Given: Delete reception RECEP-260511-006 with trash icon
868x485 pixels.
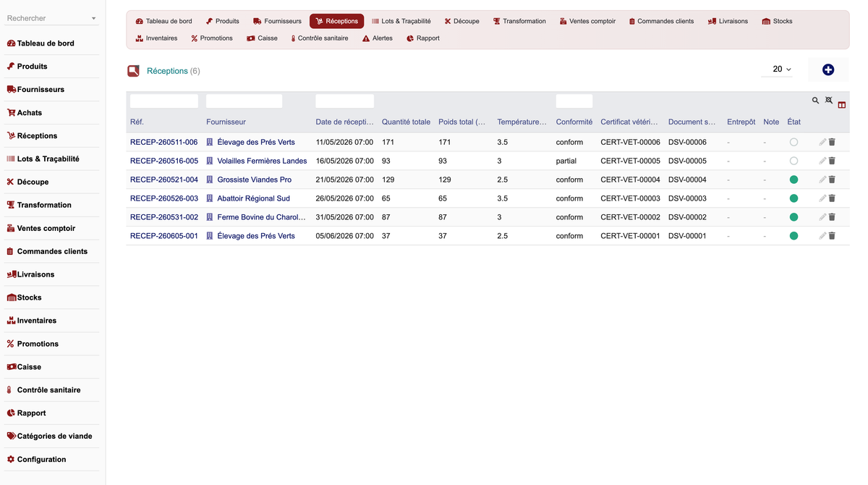Looking at the screenshot, I should coord(832,142).
